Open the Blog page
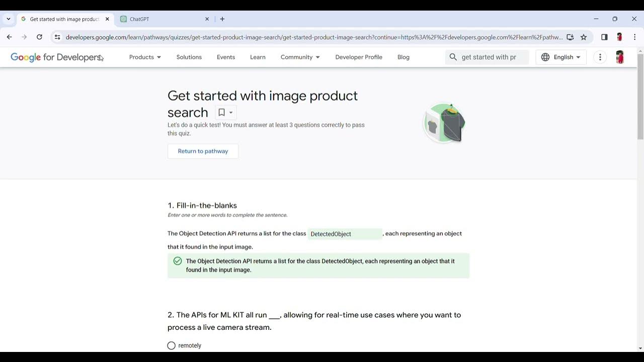The height and width of the screenshot is (362, 644). tap(404, 57)
